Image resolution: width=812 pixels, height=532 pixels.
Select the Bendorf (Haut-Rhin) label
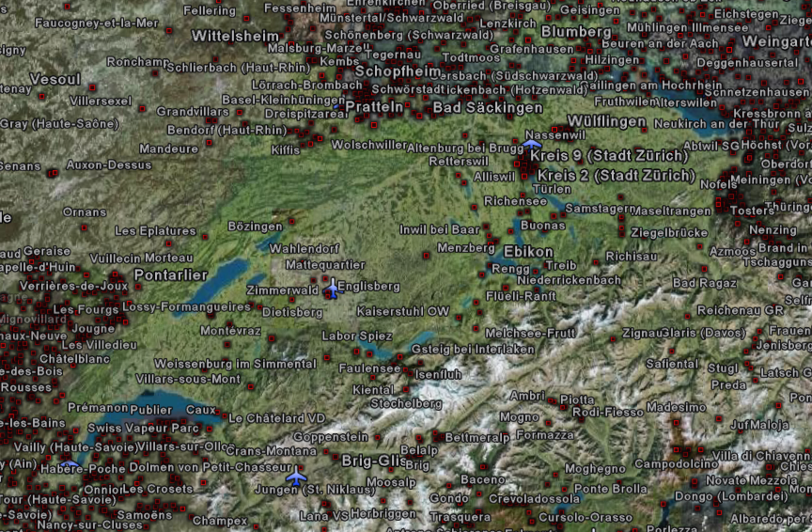[226, 130]
